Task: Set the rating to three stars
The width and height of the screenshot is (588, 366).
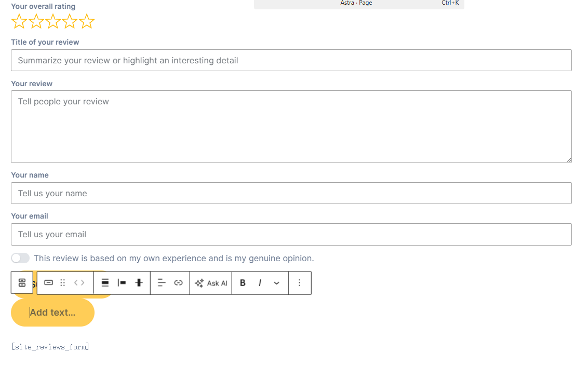Action: tap(52, 21)
